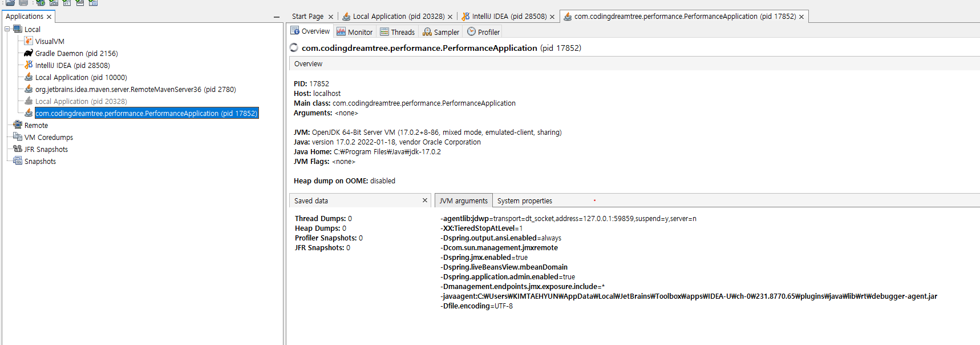Viewport: 980px width, 345px height.
Task: Show the JVM arguments tab
Action: (x=463, y=201)
